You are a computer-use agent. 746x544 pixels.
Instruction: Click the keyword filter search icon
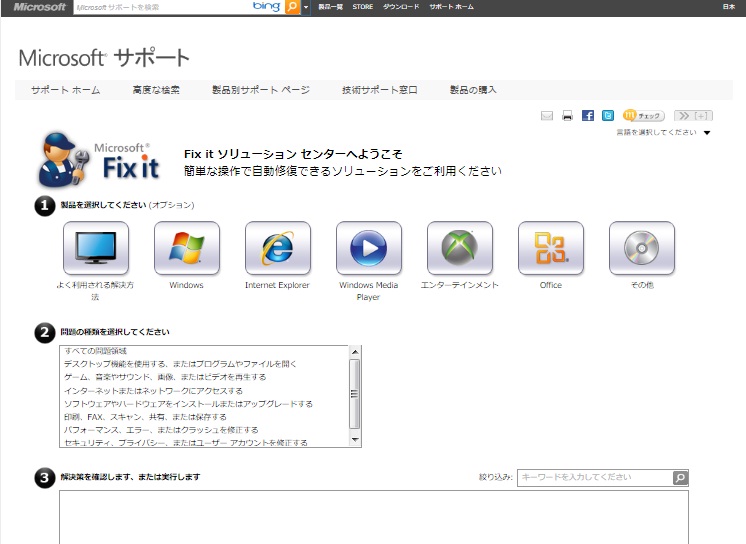point(680,477)
